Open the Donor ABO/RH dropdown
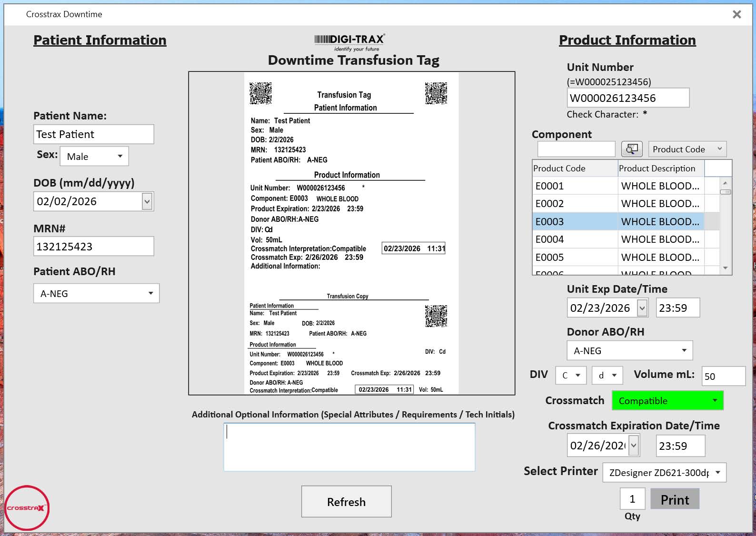Viewport: 756px width, 536px height. [629, 351]
